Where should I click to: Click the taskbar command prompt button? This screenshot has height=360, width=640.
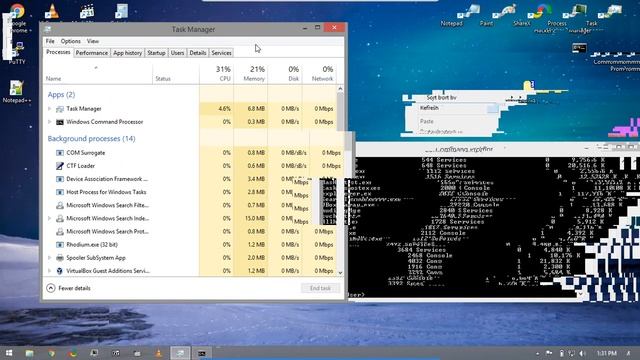202,353
